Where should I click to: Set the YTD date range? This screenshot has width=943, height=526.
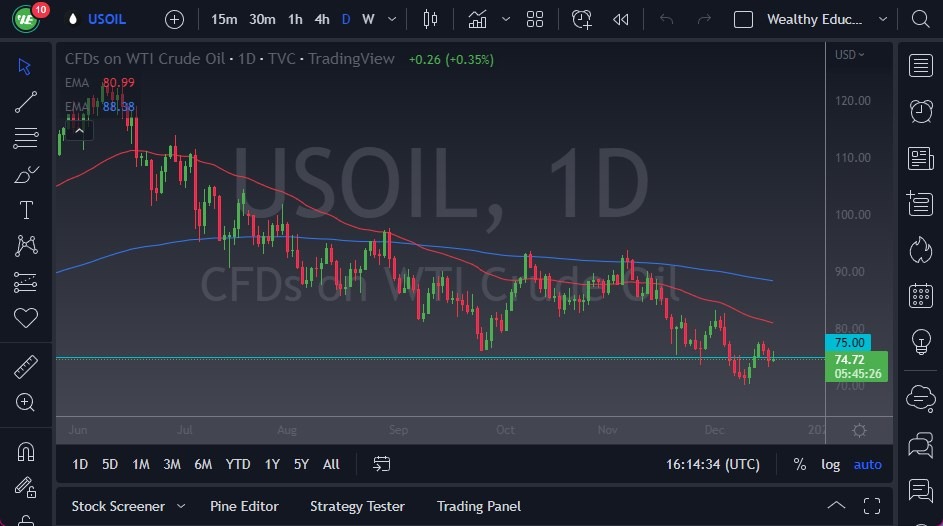point(238,464)
